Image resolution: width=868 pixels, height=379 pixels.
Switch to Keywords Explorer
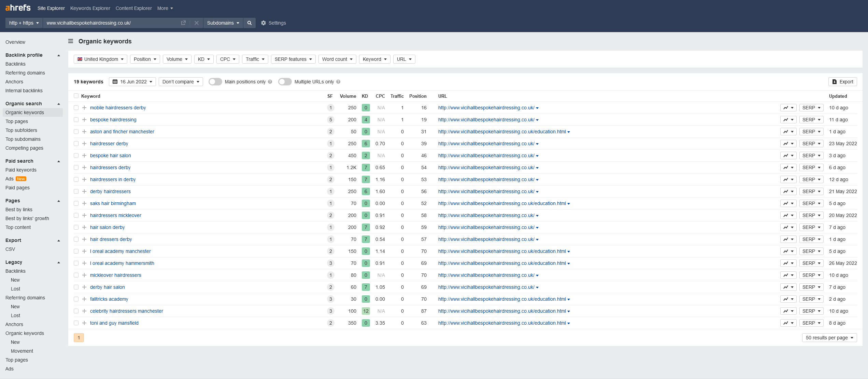pyautogui.click(x=90, y=8)
